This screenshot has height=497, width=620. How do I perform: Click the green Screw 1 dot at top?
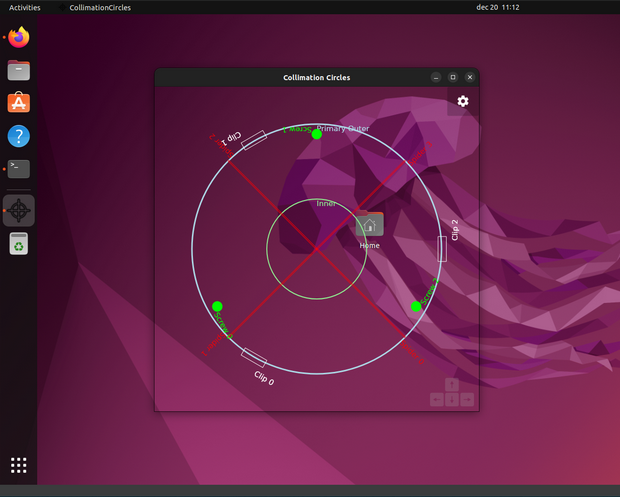tap(317, 134)
